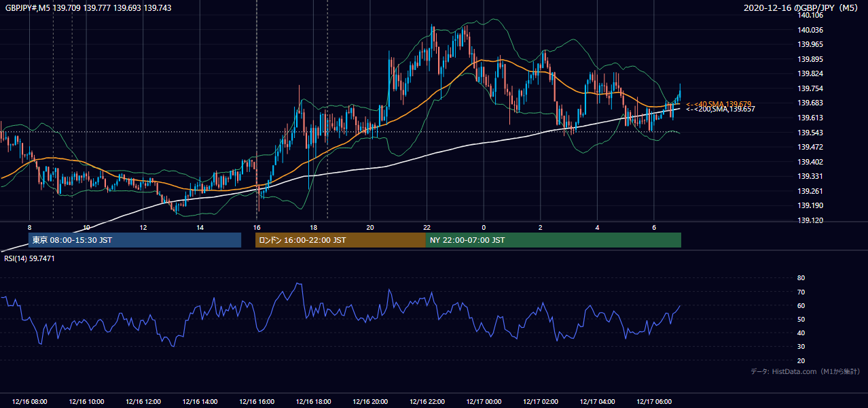Image resolution: width=868 pixels, height=408 pixels.
Task: Click price axis label 139.824
Action: coord(812,73)
